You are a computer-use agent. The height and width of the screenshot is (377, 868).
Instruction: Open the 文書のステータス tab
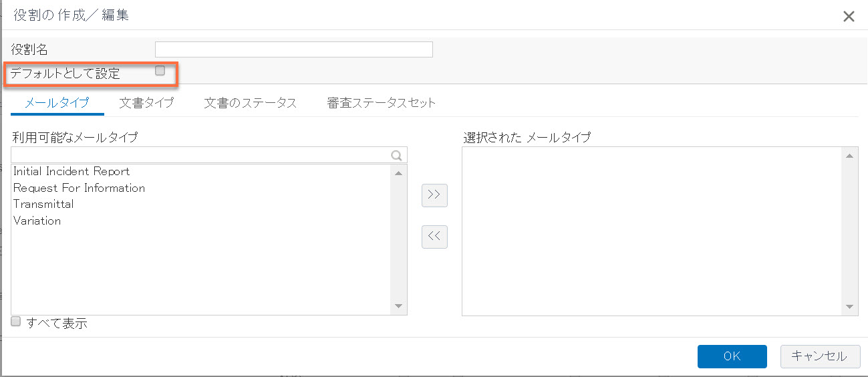click(251, 103)
